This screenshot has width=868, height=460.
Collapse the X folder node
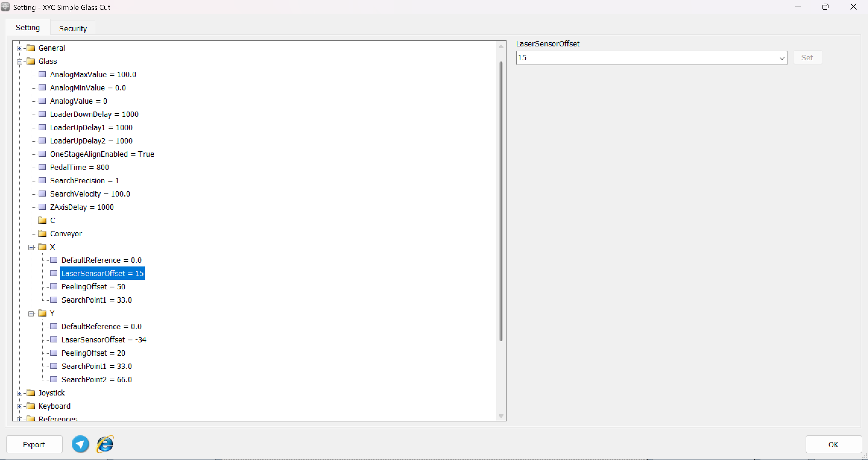pos(31,247)
